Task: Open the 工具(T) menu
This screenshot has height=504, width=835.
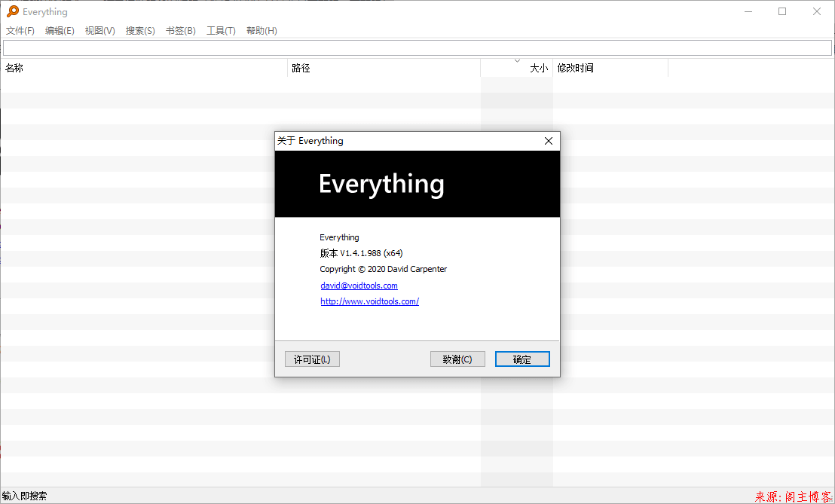Action: click(221, 31)
